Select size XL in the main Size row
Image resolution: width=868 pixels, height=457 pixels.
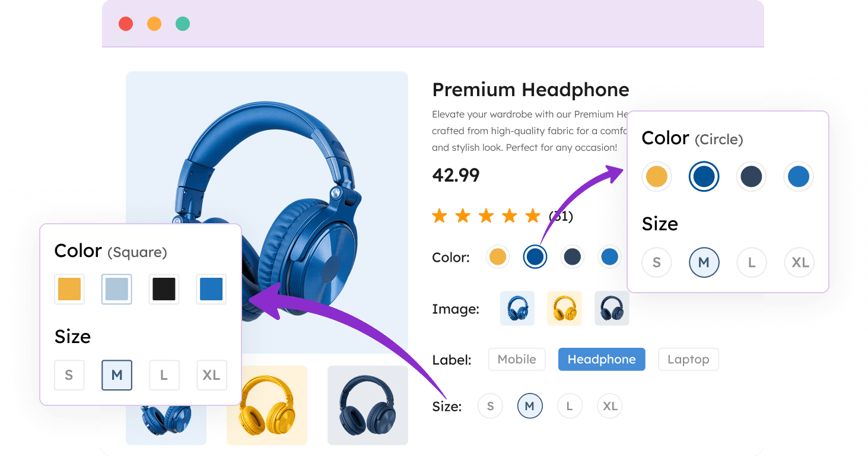click(610, 406)
